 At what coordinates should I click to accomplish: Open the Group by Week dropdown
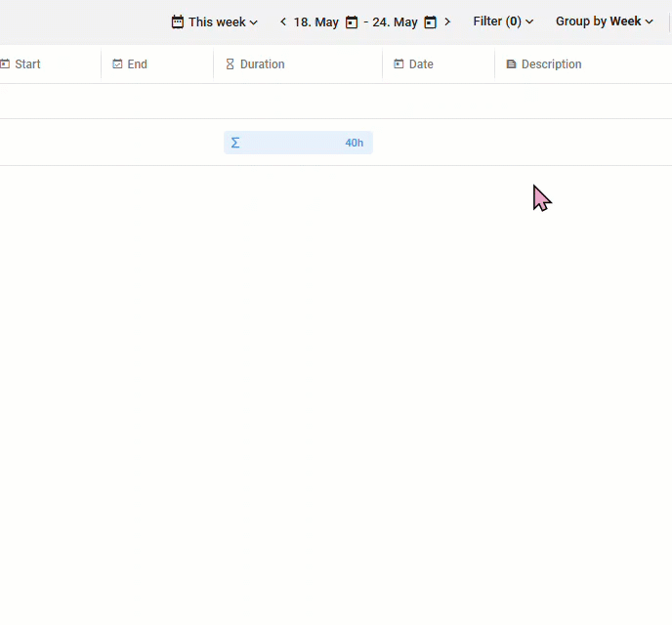[x=604, y=21]
